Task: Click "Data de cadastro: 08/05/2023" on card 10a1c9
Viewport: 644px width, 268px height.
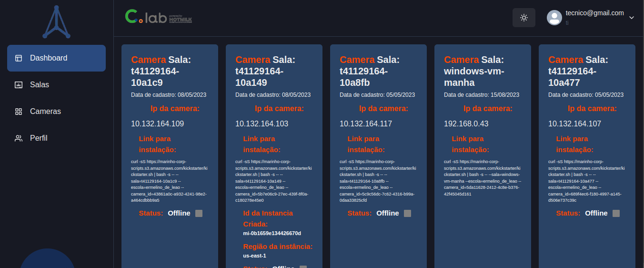Action: (169, 95)
